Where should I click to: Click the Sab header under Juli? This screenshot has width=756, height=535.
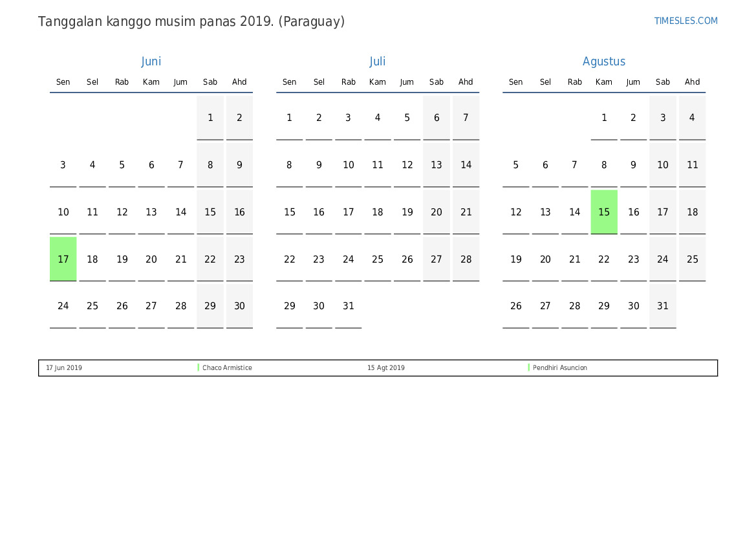point(437,82)
